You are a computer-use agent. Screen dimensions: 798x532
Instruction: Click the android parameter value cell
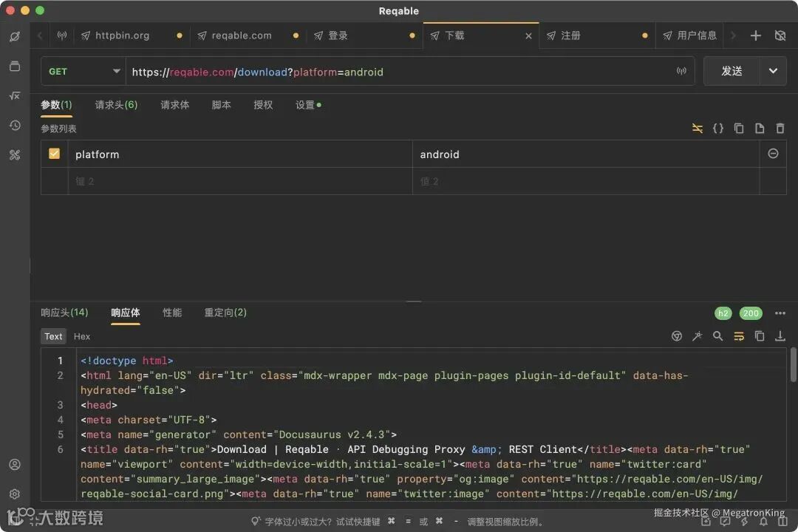click(585, 154)
